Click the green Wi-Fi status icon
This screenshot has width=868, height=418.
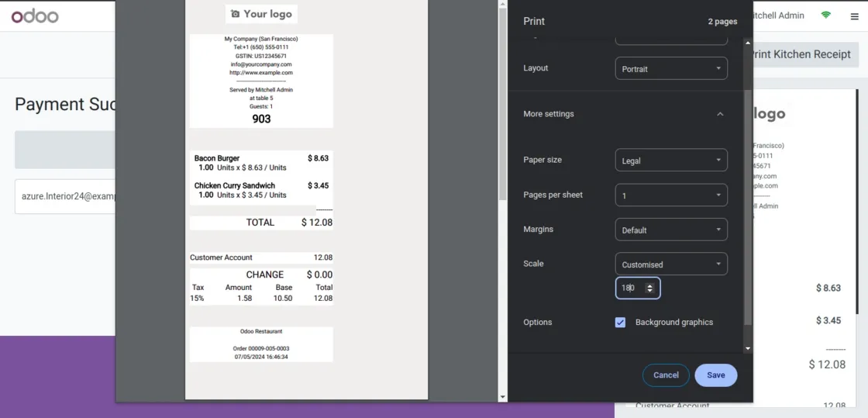tap(826, 16)
